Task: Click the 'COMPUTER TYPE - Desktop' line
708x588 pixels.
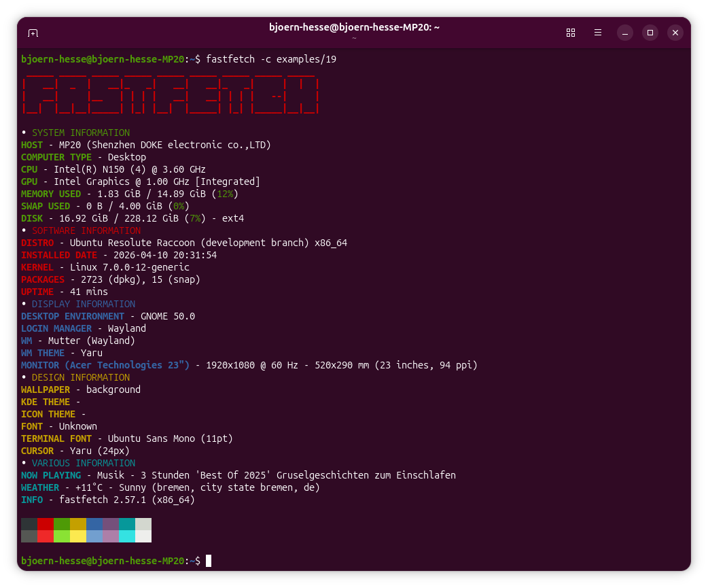Action: [84, 157]
